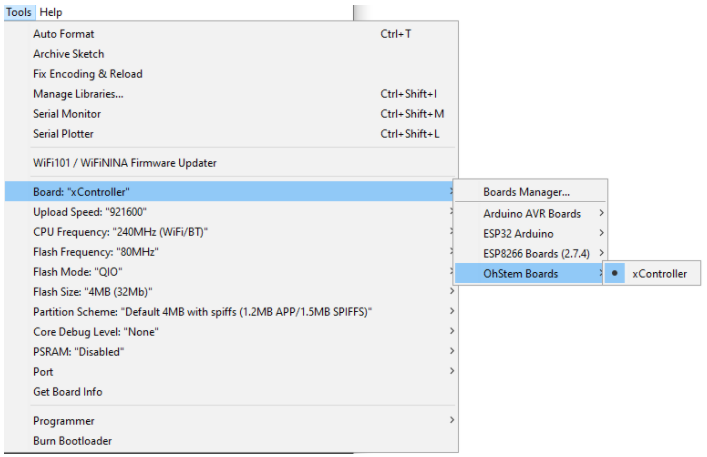This screenshot has width=707, height=457.
Task: Choose Archive Sketch from the menu
Action: pos(68,54)
